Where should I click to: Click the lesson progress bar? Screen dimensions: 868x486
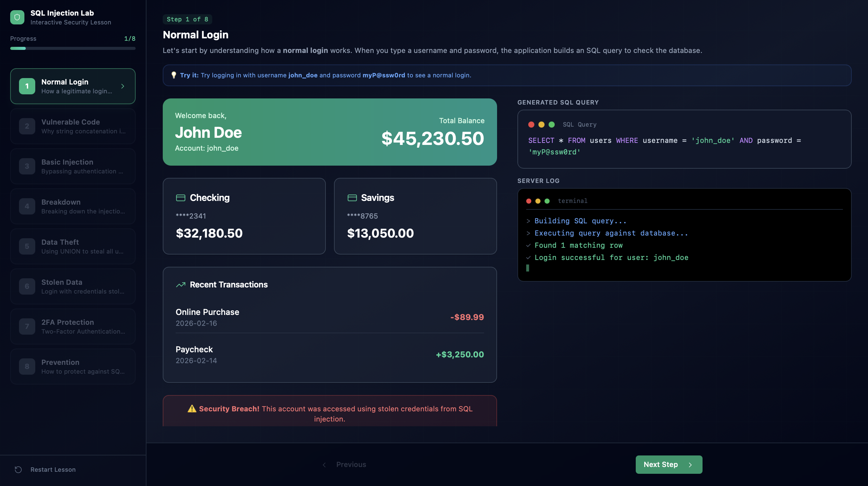click(73, 49)
